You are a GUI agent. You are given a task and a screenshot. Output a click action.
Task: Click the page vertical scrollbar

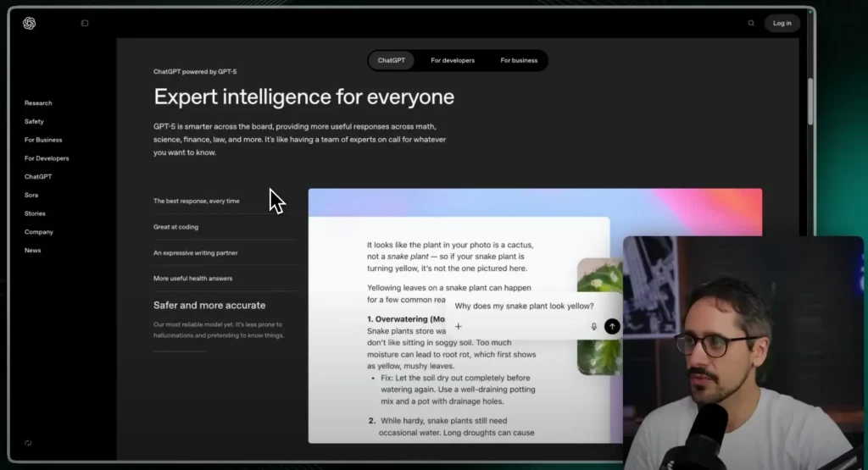click(810, 102)
